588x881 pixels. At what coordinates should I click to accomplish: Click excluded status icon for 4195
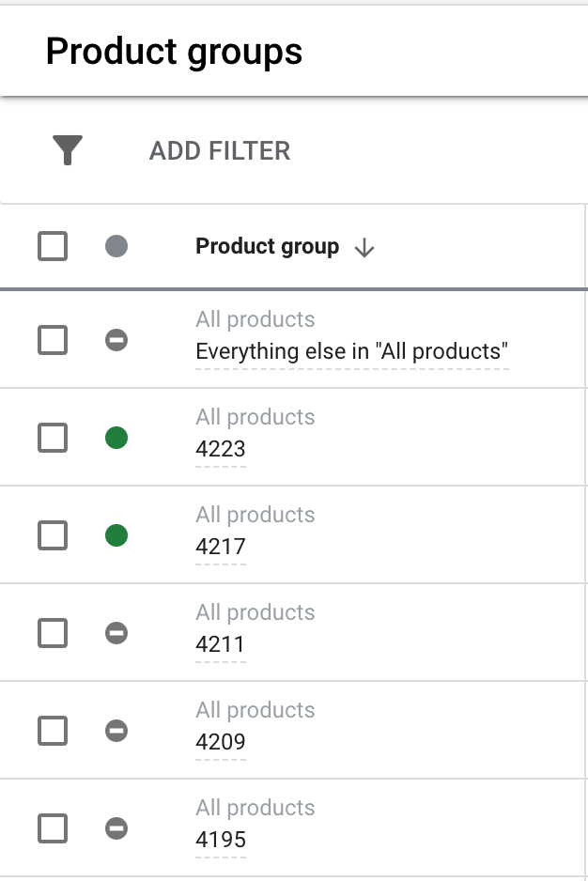tap(116, 828)
